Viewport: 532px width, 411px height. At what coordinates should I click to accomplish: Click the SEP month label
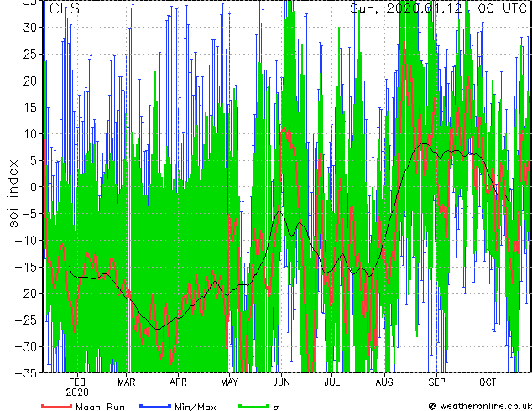coord(436,382)
